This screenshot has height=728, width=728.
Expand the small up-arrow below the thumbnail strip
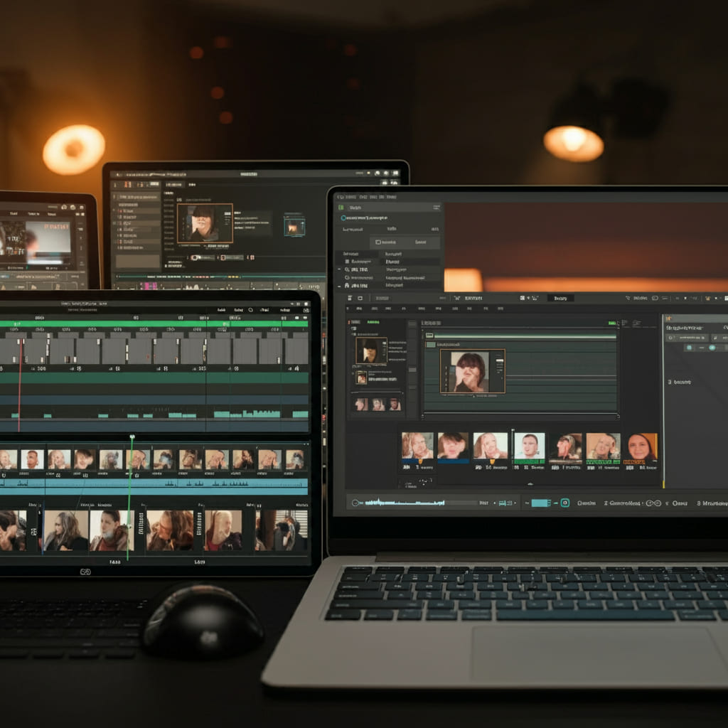click(x=531, y=483)
